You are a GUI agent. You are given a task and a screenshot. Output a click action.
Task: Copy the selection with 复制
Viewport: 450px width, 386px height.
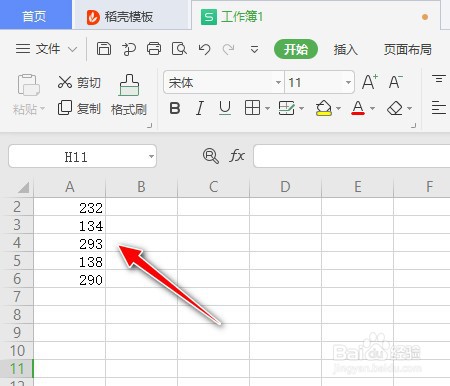[79, 108]
